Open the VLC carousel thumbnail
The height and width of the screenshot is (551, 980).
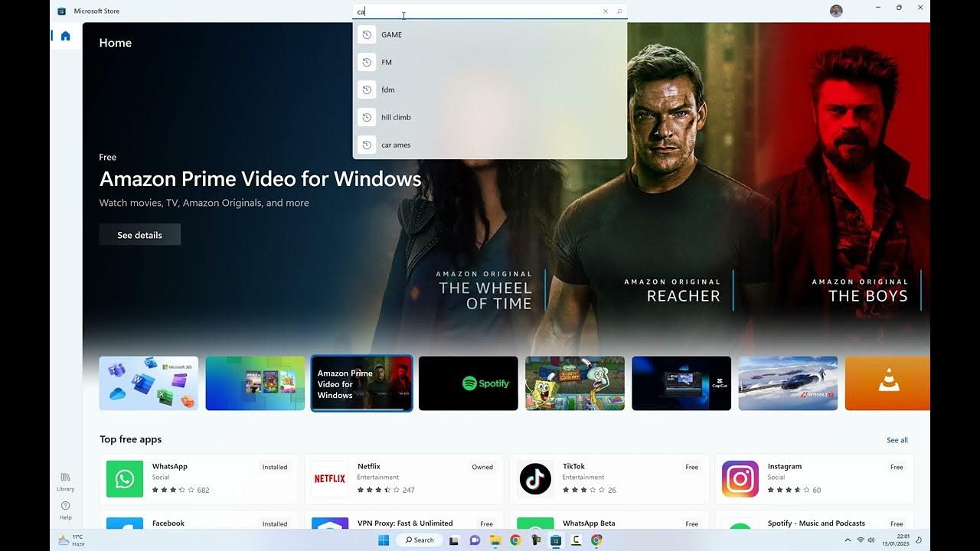887,383
